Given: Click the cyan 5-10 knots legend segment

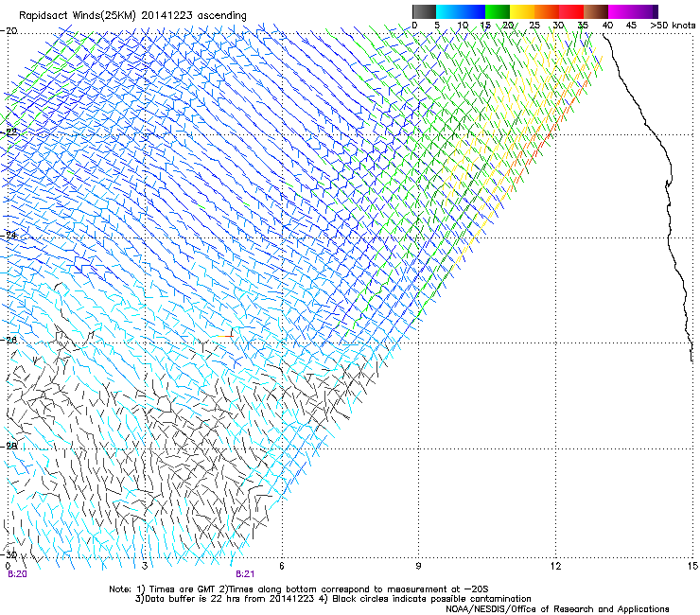Looking at the screenshot, I should pyautogui.click(x=448, y=11).
